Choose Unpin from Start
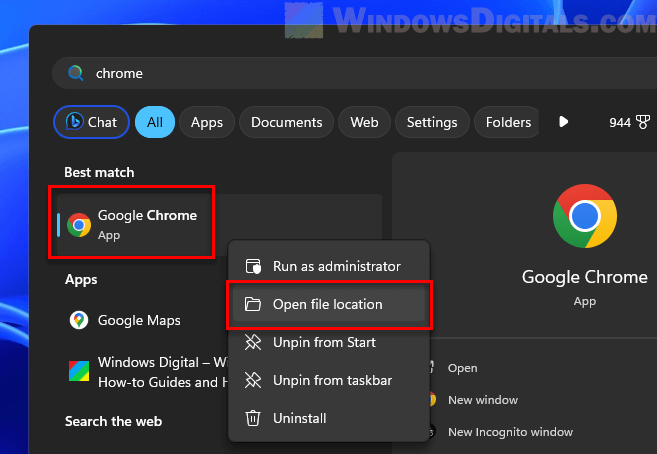Image resolution: width=657 pixels, height=454 pixels. click(329, 343)
